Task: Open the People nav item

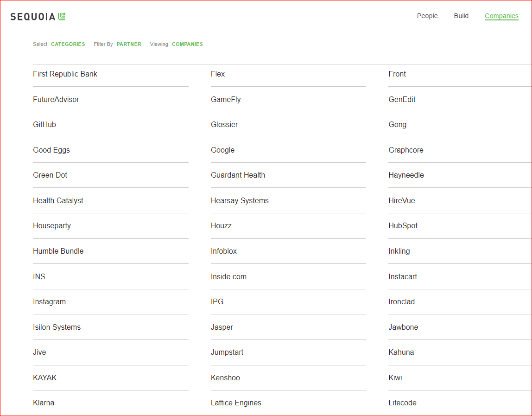Action: click(427, 16)
